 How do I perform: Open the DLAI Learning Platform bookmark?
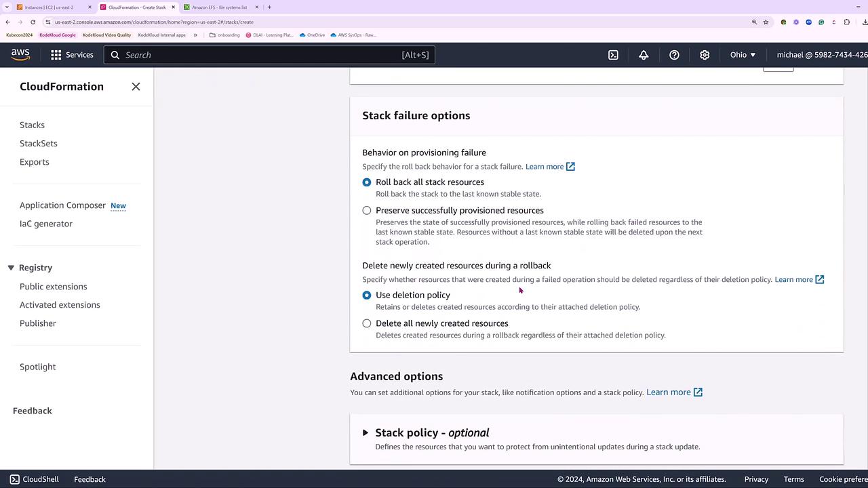coord(270,35)
